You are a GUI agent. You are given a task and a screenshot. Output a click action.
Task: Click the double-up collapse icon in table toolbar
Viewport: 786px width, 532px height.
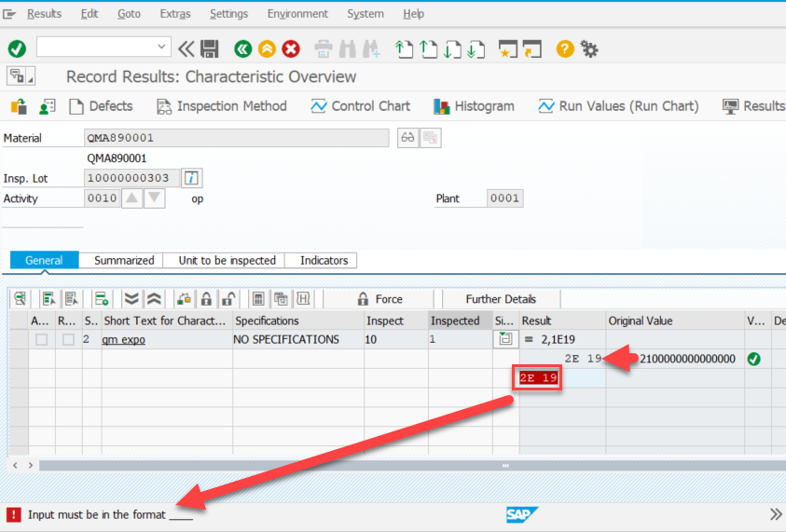pos(154,299)
